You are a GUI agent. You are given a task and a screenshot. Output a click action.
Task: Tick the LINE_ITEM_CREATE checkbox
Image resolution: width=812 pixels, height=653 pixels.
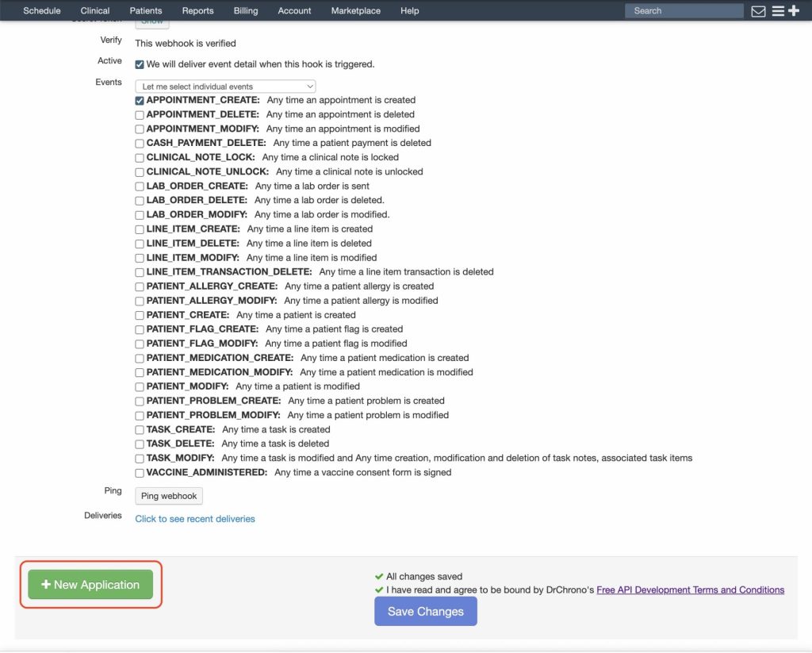pos(140,229)
